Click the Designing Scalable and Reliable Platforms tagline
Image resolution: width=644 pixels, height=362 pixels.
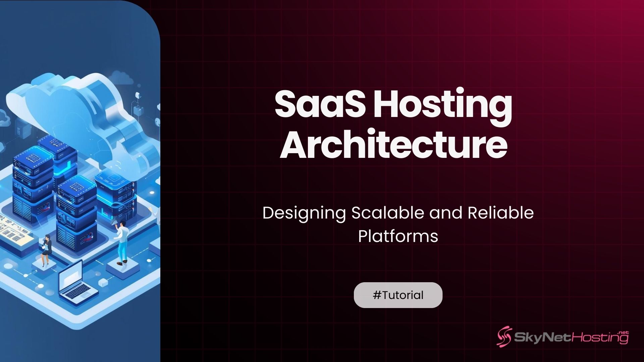pos(399,225)
